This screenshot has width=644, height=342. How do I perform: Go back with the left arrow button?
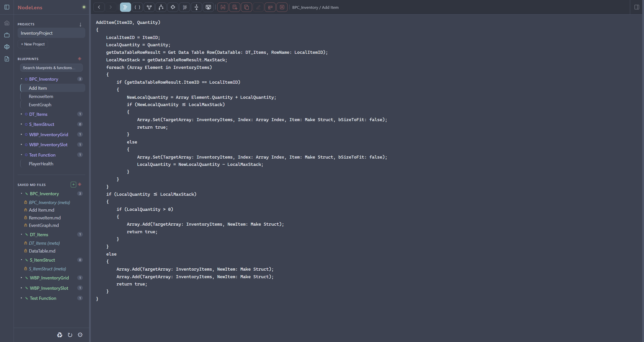(x=99, y=7)
